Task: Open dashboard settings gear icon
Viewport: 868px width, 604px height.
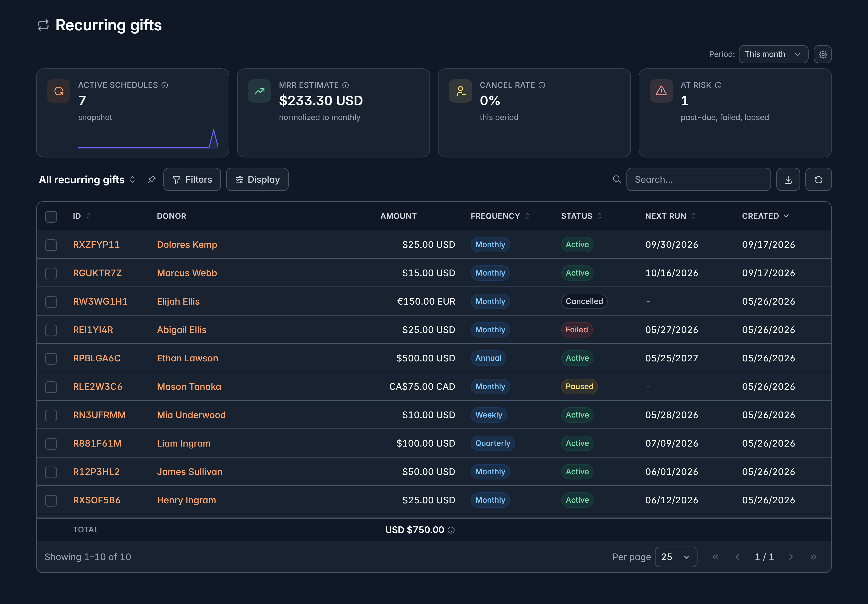Action: coord(823,54)
